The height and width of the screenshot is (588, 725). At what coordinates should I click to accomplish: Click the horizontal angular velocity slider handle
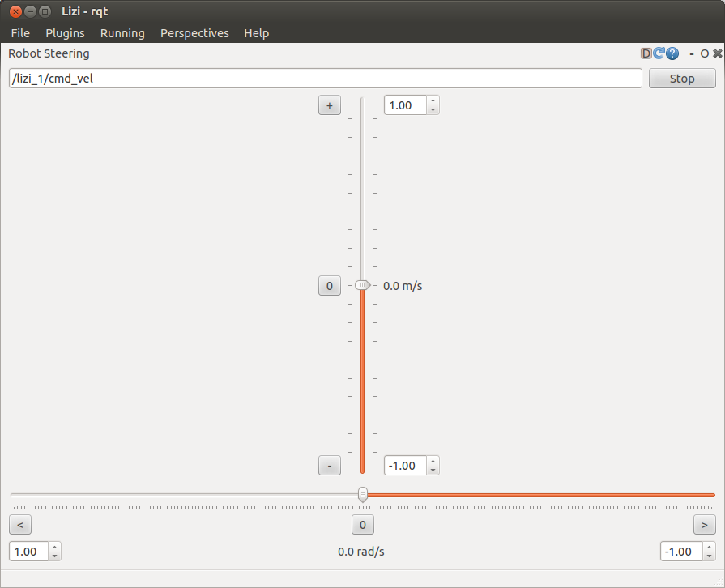363,494
